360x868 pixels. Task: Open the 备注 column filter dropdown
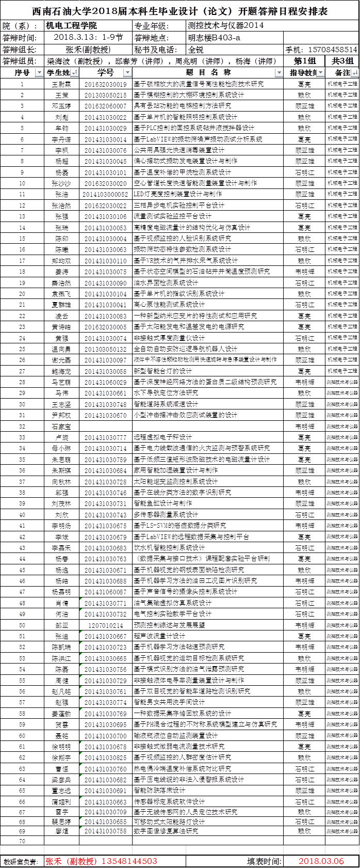[355, 73]
